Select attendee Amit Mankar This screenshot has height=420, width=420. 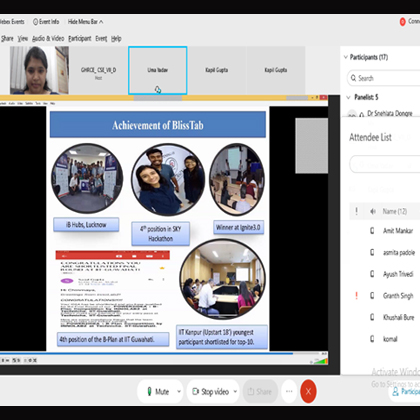(398, 231)
